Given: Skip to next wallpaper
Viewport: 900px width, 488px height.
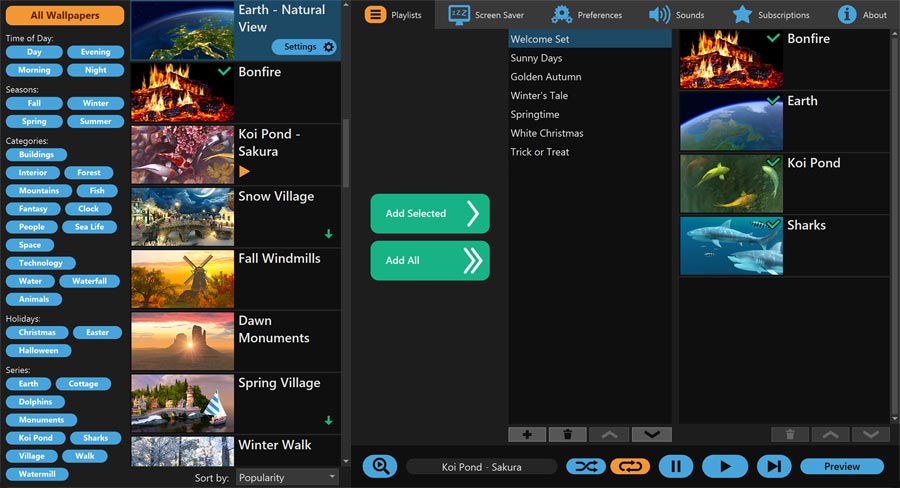Looking at the screenshot, I should (x=774, y=466).
